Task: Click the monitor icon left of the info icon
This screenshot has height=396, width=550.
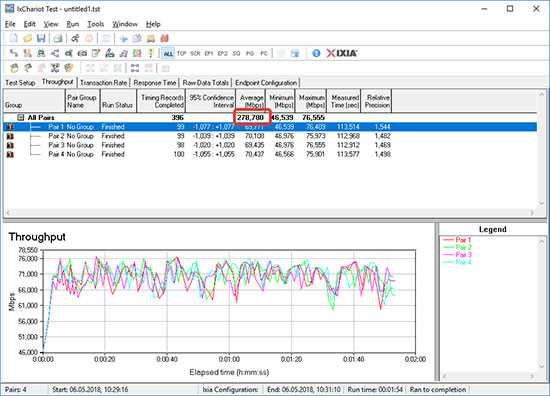Action: (x=295, y=53)
